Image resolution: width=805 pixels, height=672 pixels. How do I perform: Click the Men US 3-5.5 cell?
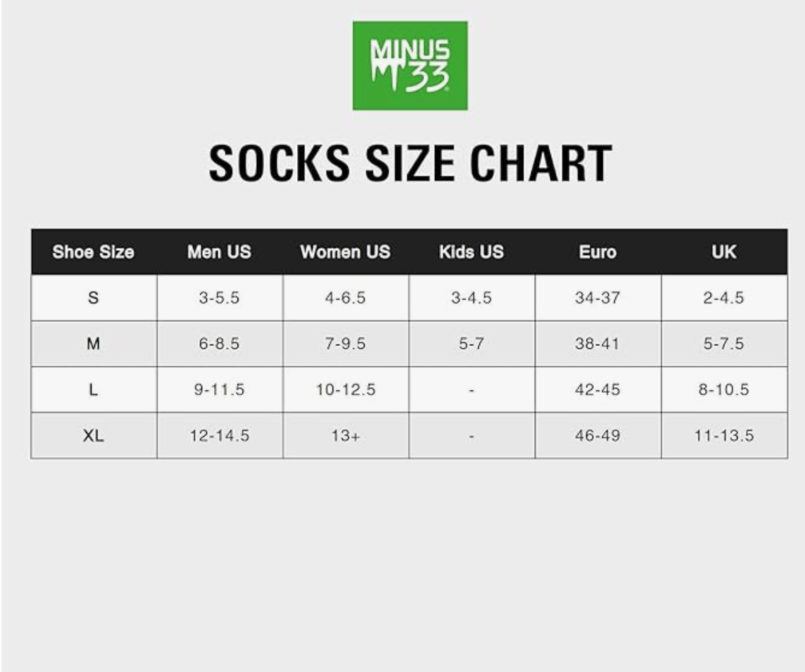(219, 298)
